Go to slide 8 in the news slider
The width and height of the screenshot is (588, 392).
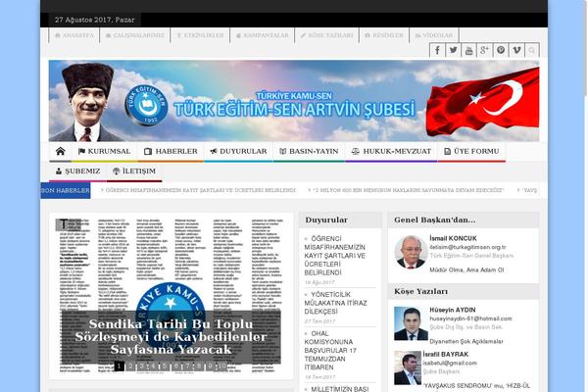tap(198, 366)
